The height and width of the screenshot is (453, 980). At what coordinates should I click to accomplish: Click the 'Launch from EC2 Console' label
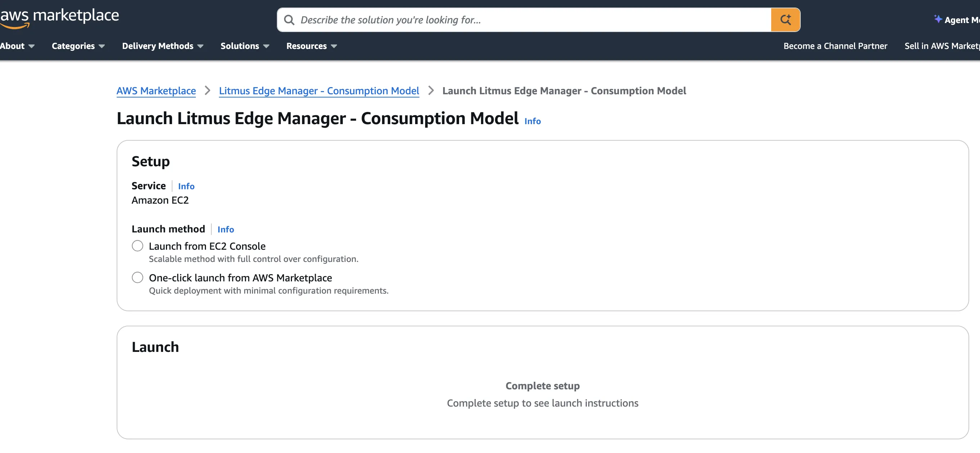click(207, 246)
